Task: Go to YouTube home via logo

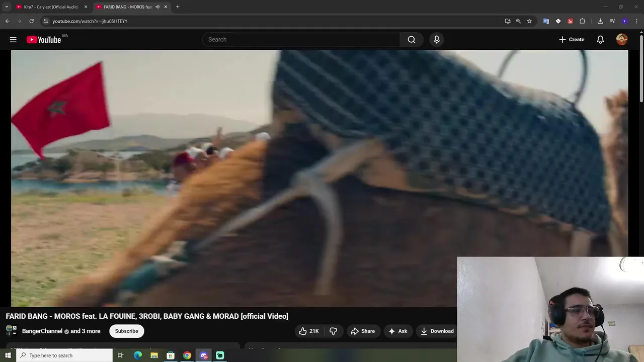Action: pos(44,40)
